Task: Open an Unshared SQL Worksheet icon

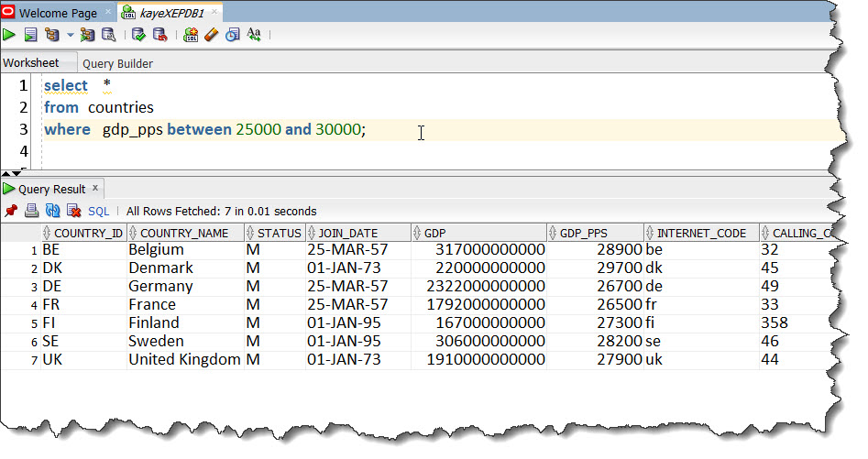Action: coord(191,35)
